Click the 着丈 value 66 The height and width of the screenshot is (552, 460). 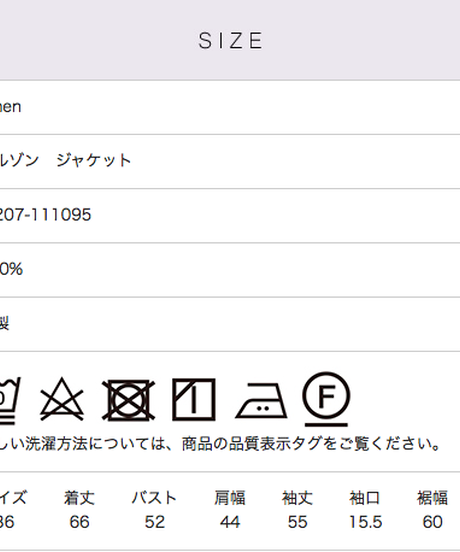[79, 522]
